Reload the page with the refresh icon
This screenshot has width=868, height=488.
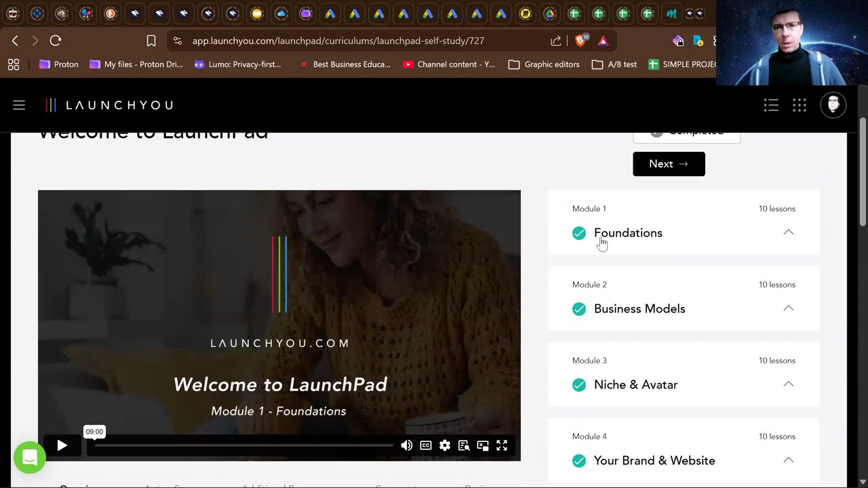pos(56,41)
